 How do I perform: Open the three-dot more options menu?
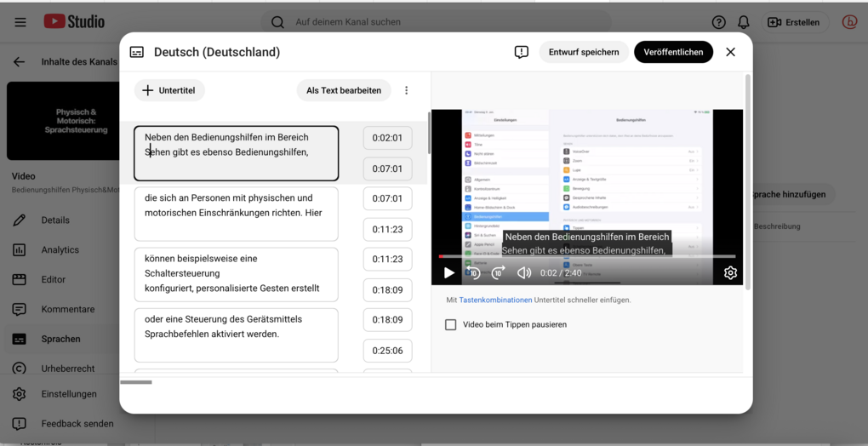coord(407,90)
